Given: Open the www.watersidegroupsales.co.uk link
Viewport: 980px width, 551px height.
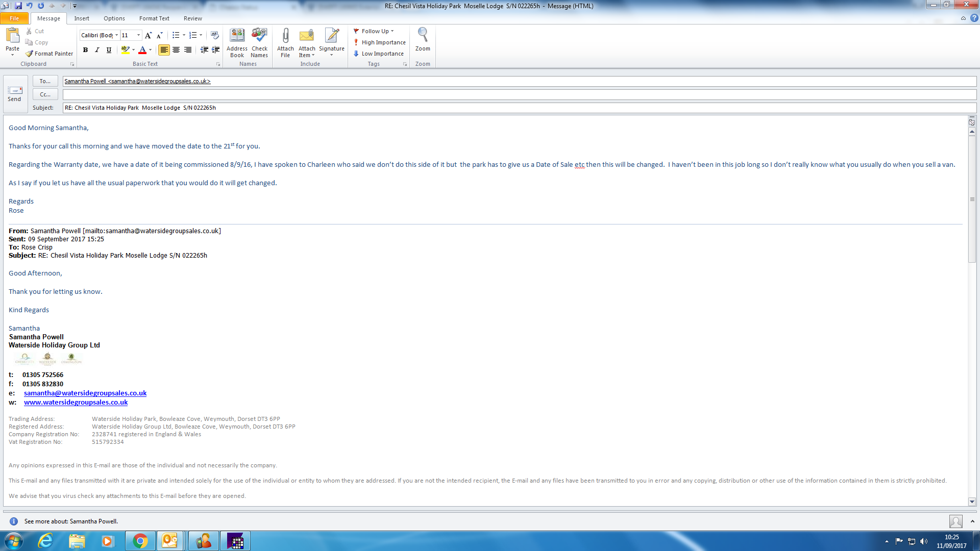Looking at the screenshot, I should [x=76, y=403].
